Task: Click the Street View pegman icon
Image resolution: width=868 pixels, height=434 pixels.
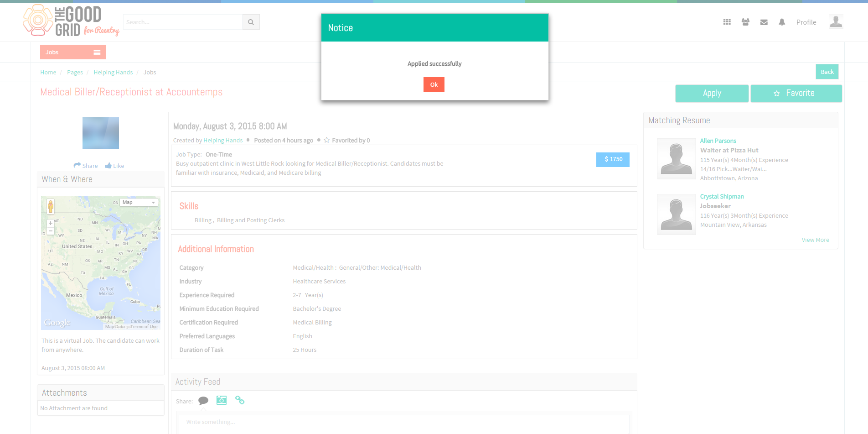Action: pos(51,206)
